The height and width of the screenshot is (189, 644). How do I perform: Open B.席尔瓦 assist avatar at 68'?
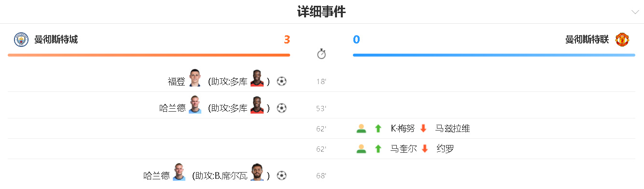[x=257, y=172]
